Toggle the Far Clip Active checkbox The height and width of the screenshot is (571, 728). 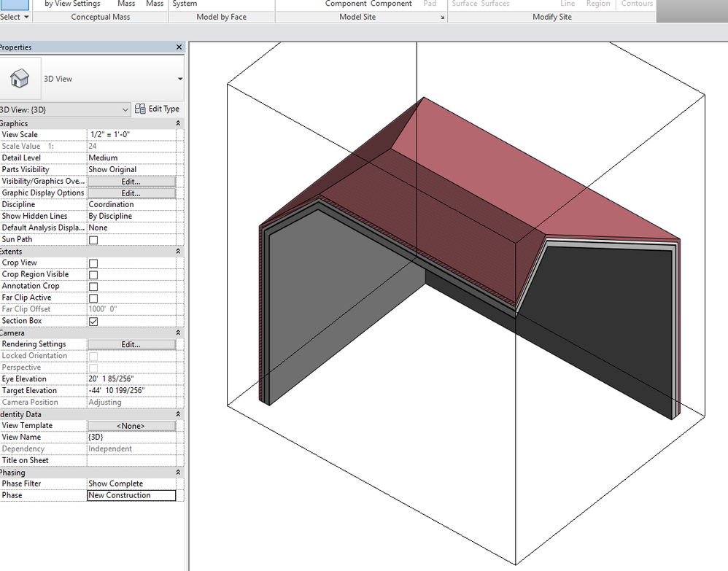pos(93,298)
